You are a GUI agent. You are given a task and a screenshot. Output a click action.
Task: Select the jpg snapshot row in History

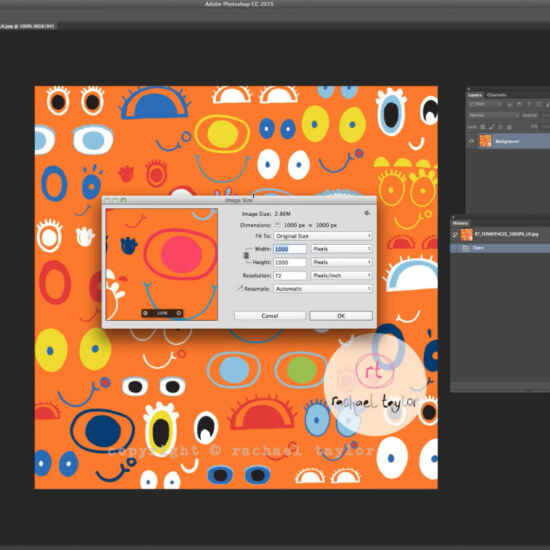(501, 235)
